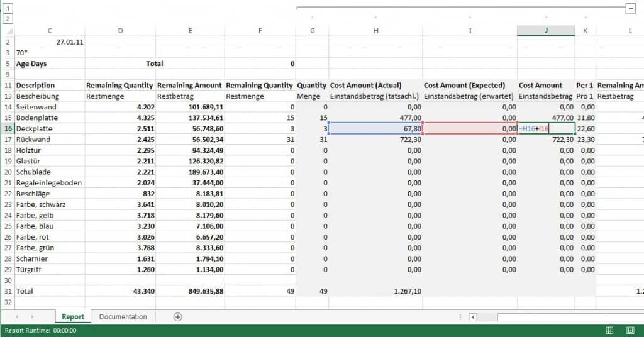Show outline level 2 columns
644x337 pixels.
(x=8, y=18)
